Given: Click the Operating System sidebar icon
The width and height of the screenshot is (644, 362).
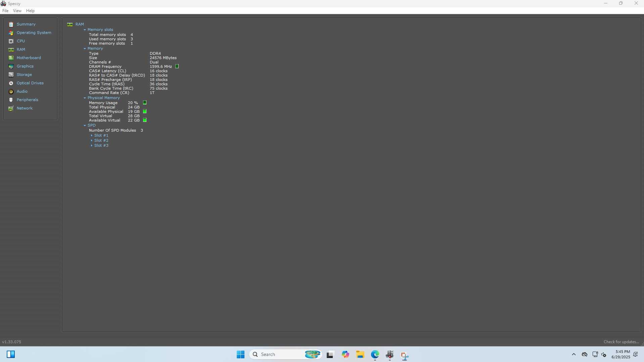Looking at the screenshot, I should pos(11,33).
